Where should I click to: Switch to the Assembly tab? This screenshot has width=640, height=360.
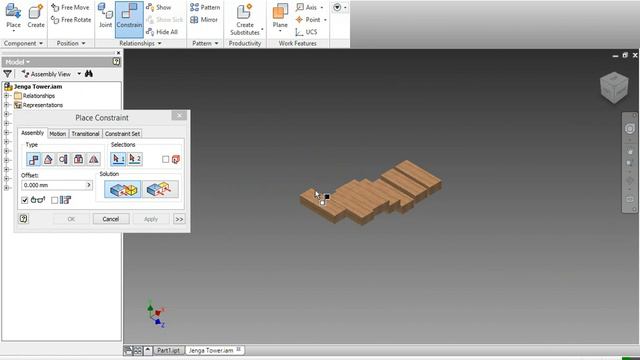point(32,133)
